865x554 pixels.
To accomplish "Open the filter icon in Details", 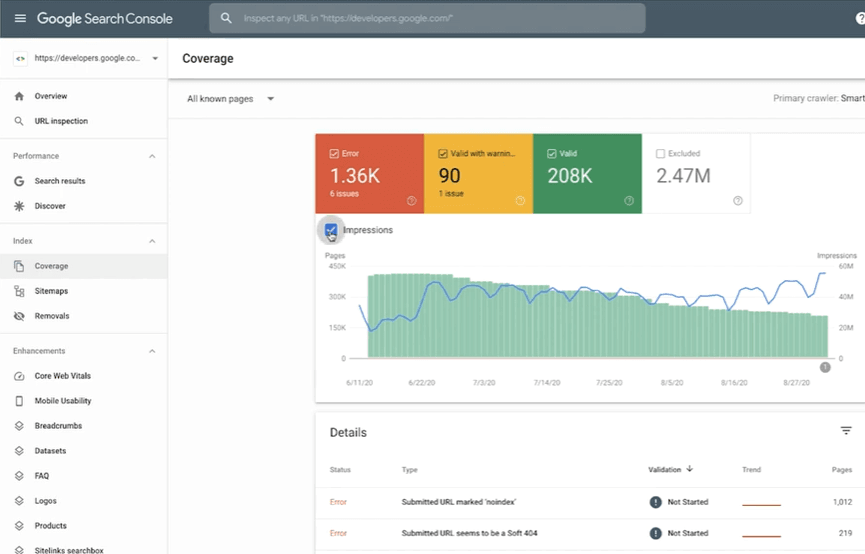I will click(846, 431).
